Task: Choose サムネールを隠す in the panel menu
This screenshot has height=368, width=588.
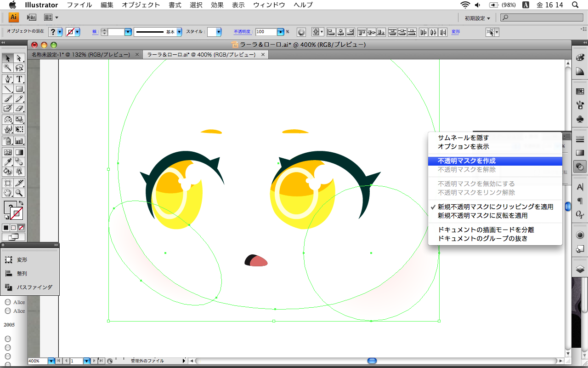Action: click(x=495, y=138)
